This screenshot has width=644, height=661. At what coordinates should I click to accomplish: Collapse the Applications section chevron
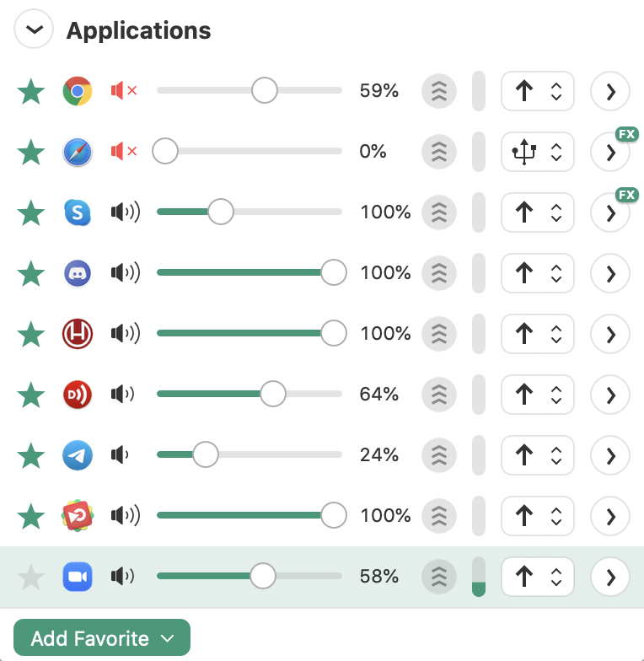34,30
